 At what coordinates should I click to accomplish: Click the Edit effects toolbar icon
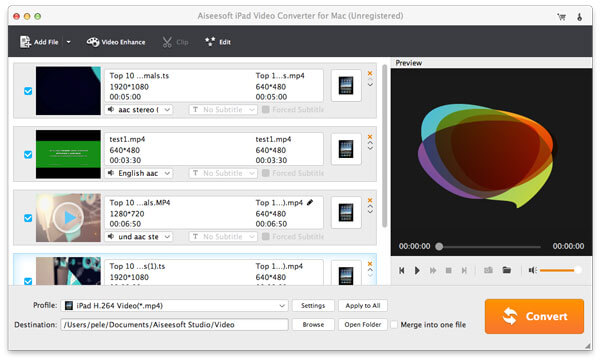(x=218, y=42)
